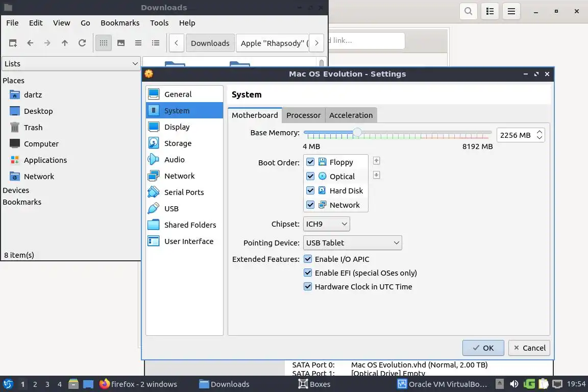Select the Display settings icon

pos(153,127)
